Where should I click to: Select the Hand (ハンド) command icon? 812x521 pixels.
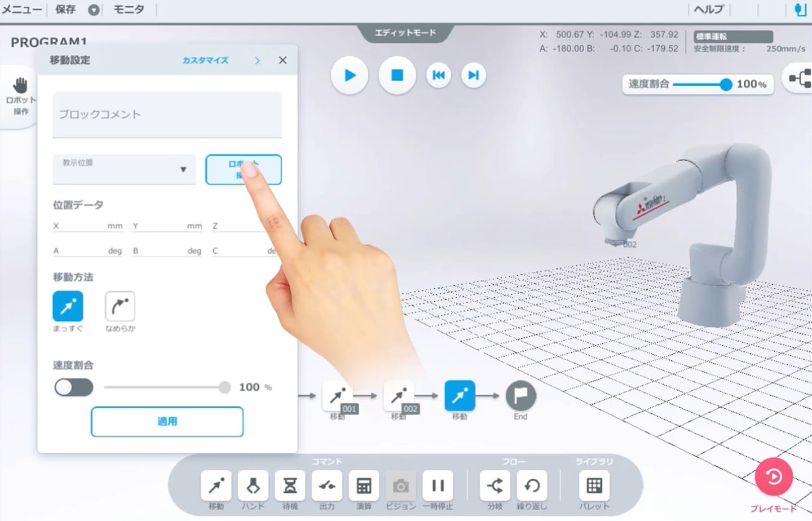(x=253, y=485)
